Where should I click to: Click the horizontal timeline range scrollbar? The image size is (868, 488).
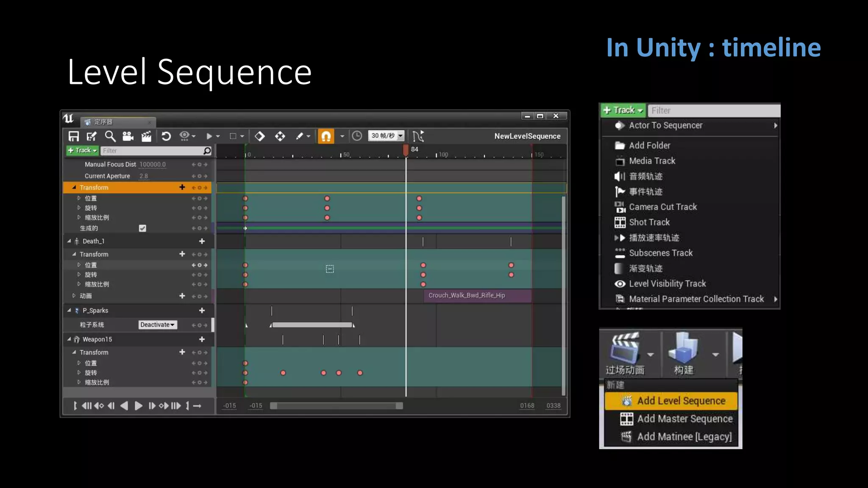click(337, 406)
